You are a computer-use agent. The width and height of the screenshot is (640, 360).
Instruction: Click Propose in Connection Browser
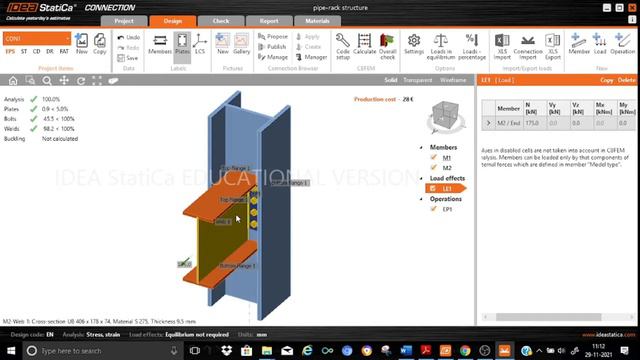pos(273,36)
